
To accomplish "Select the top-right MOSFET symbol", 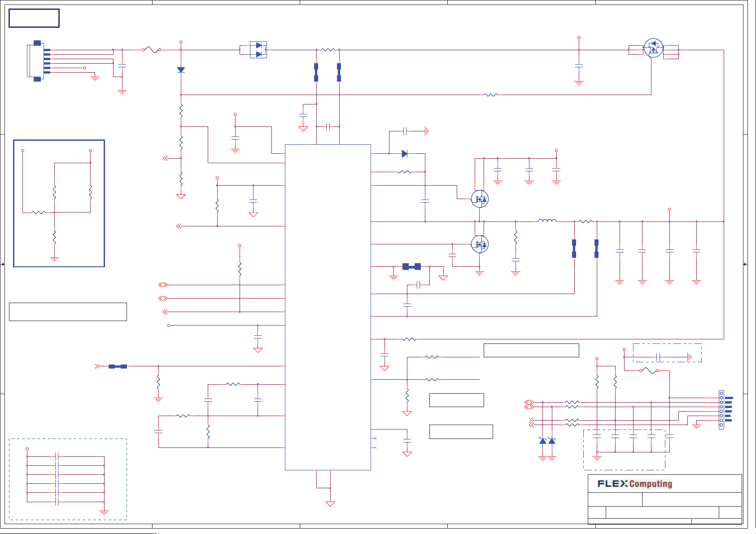I will (x=653, y=48).
